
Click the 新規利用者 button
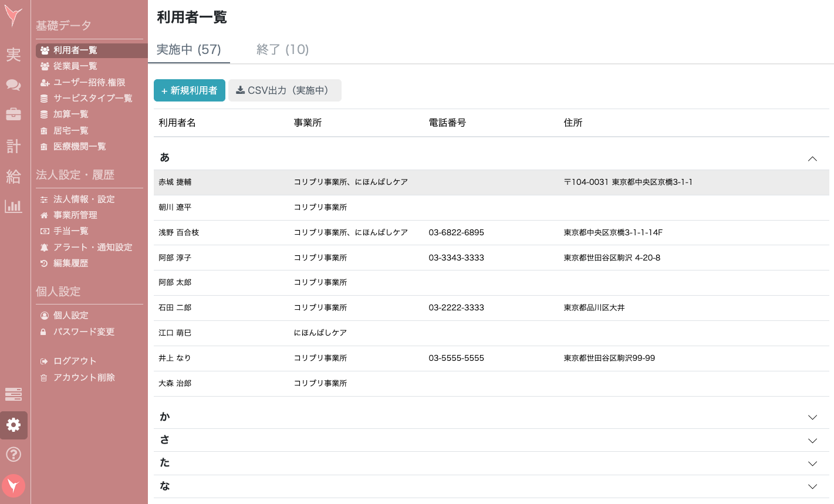[x=189, y=90]
